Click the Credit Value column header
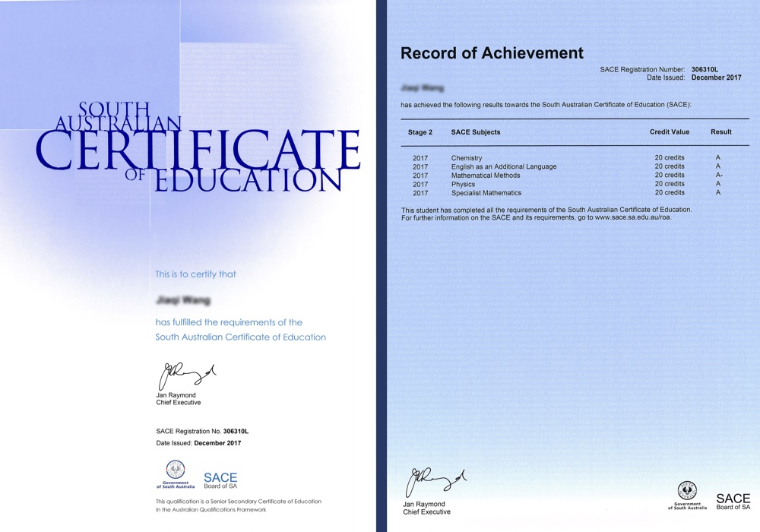 (x=669, y=132)
